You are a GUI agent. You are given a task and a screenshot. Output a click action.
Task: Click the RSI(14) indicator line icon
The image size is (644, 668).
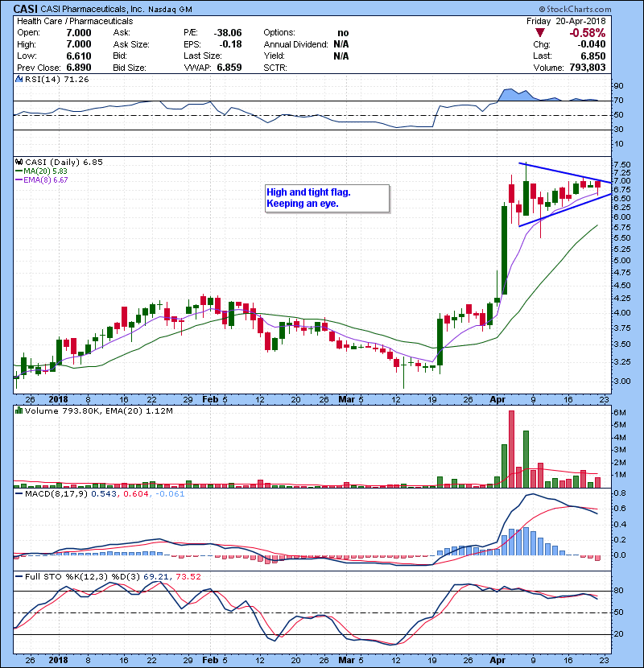tap(19, 79)
